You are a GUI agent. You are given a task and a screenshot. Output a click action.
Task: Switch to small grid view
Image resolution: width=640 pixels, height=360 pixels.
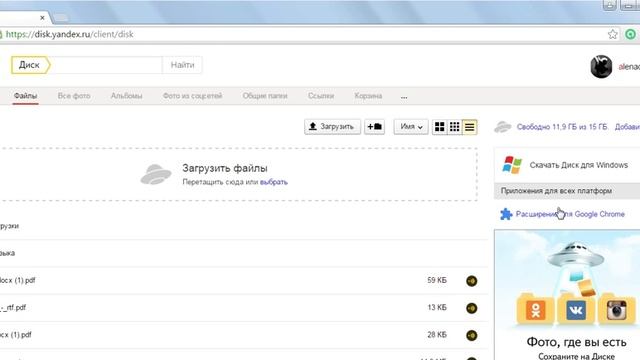pyautogui.click(x=454, y=127)
